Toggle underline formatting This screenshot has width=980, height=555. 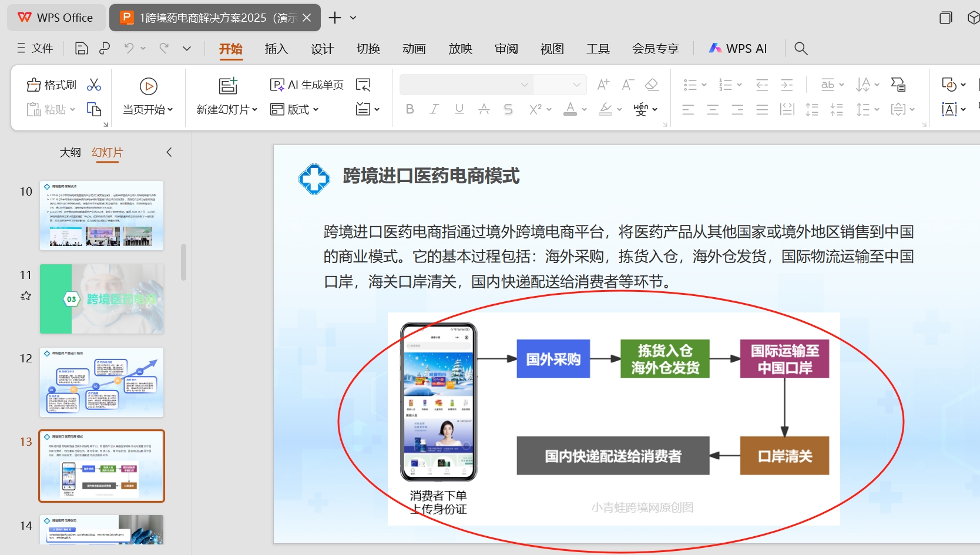[459, 109]
